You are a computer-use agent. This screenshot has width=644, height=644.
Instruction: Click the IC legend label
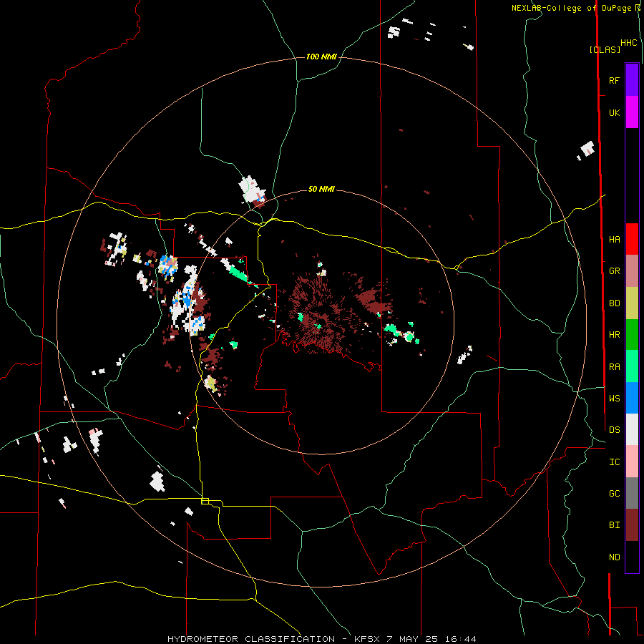coord(614,462)
